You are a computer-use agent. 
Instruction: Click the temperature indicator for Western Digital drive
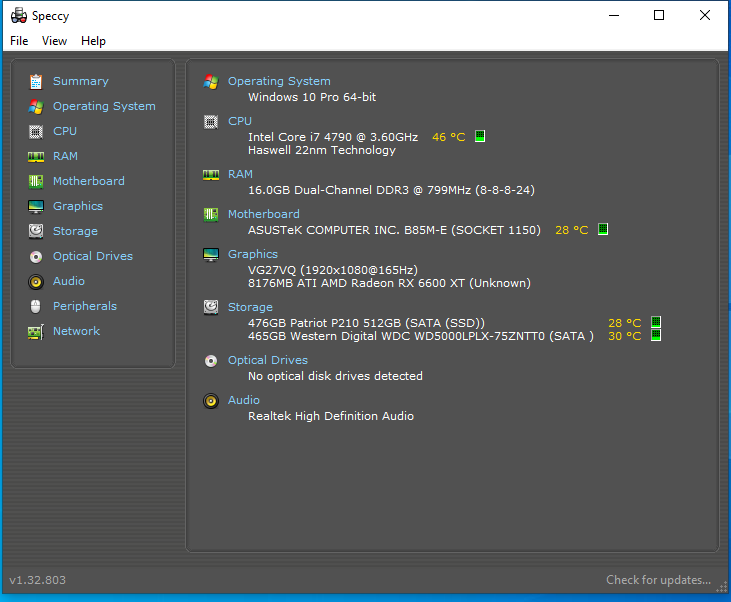click(x=656, y=335)
